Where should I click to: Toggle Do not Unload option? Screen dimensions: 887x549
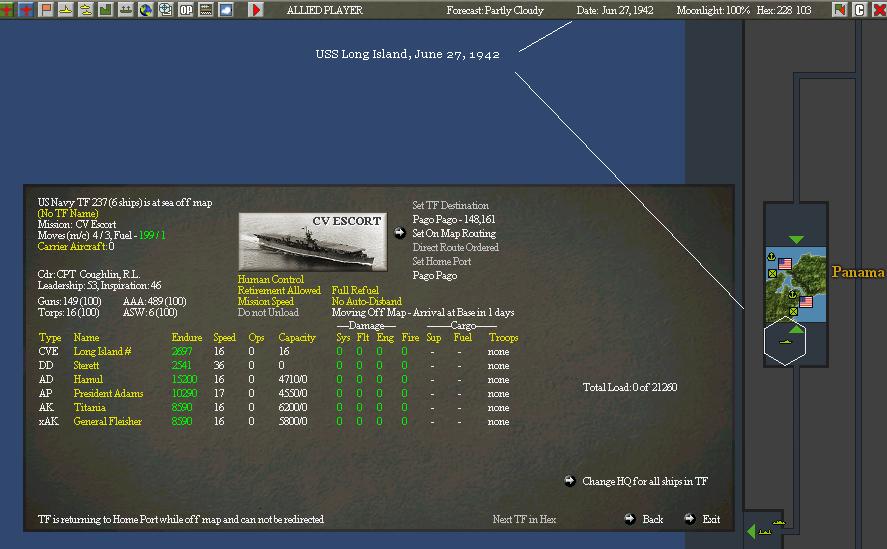(x=268, y=312)
